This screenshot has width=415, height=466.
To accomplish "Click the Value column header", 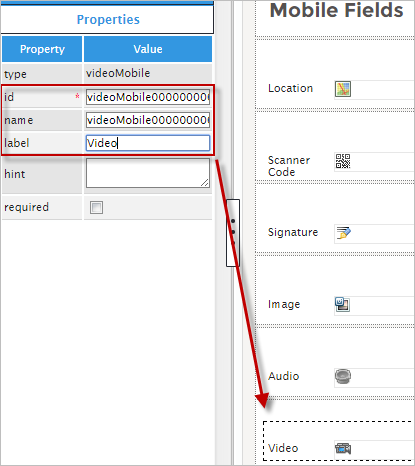I will click(148, 49).
